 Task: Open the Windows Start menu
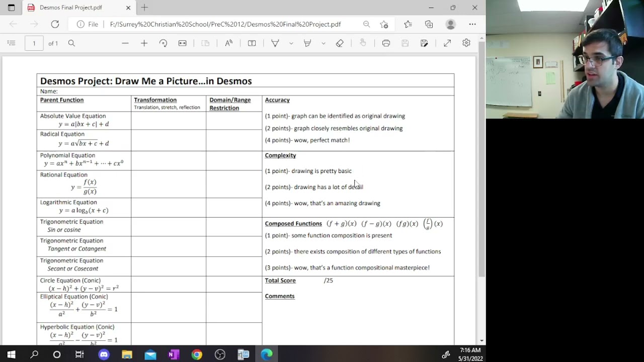click(11, 354)
